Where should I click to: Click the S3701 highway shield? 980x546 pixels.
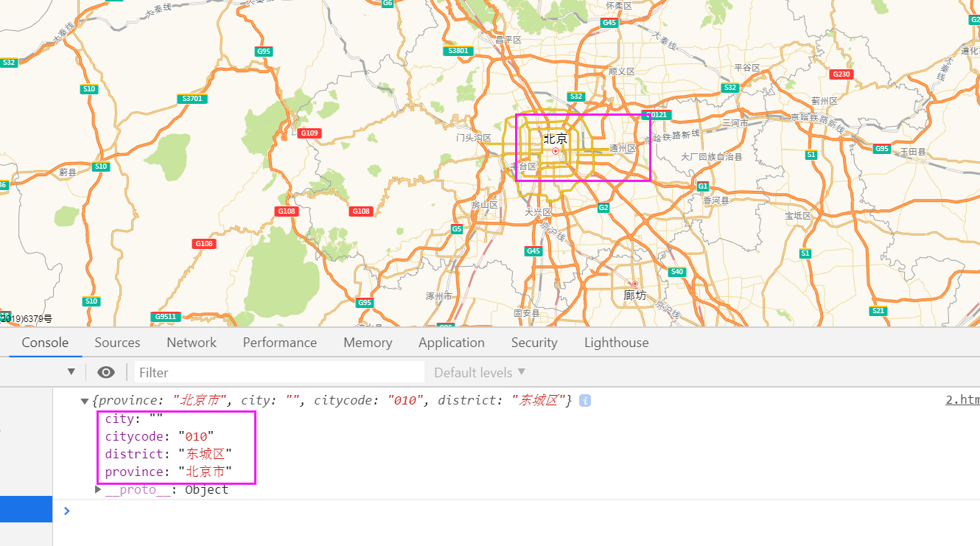tap(192, 99)
